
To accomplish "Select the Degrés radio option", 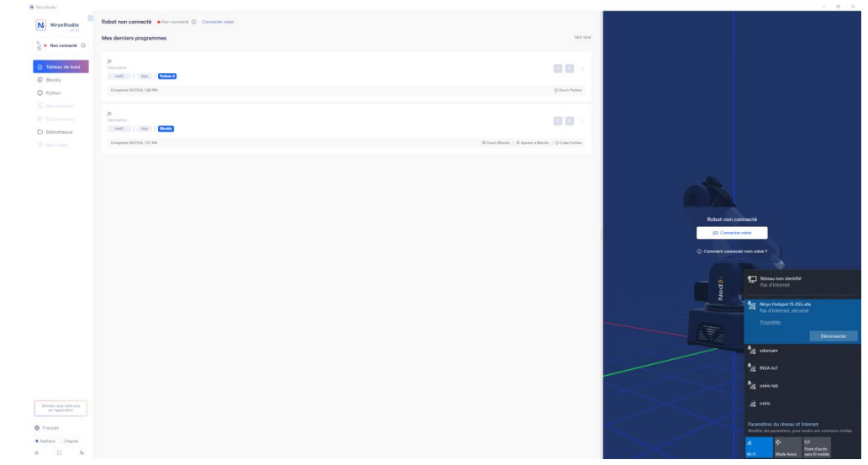I will [x=69, y=441].
